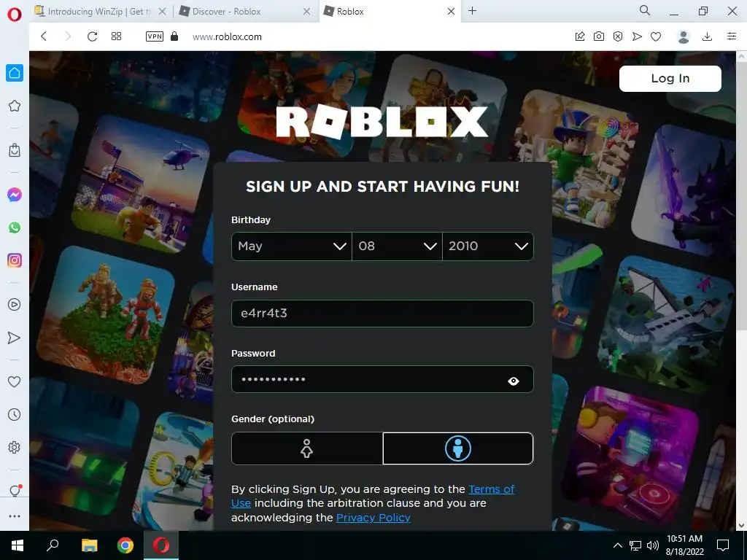Open a new tab with plus
747x560 pixels.
click(473, 11)
